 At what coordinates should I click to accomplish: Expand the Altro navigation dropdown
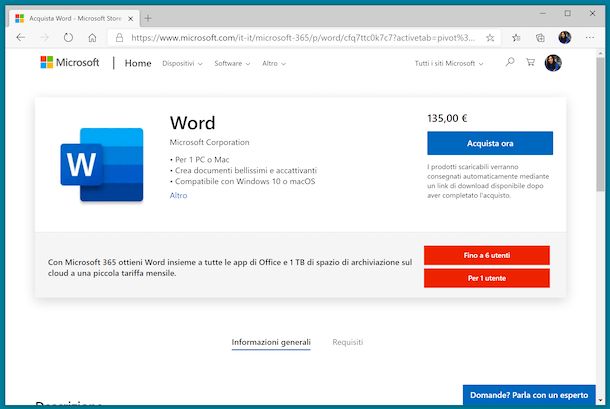tap(274, 63)
